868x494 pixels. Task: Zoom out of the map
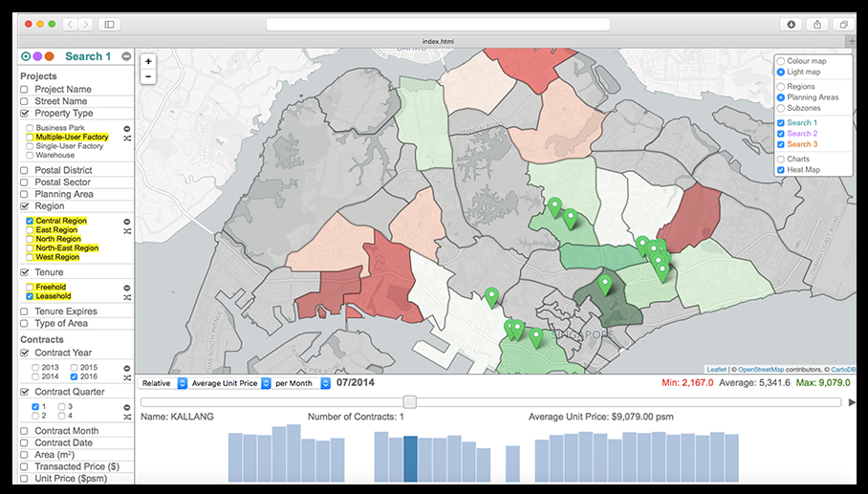click(x=148, y=76)
